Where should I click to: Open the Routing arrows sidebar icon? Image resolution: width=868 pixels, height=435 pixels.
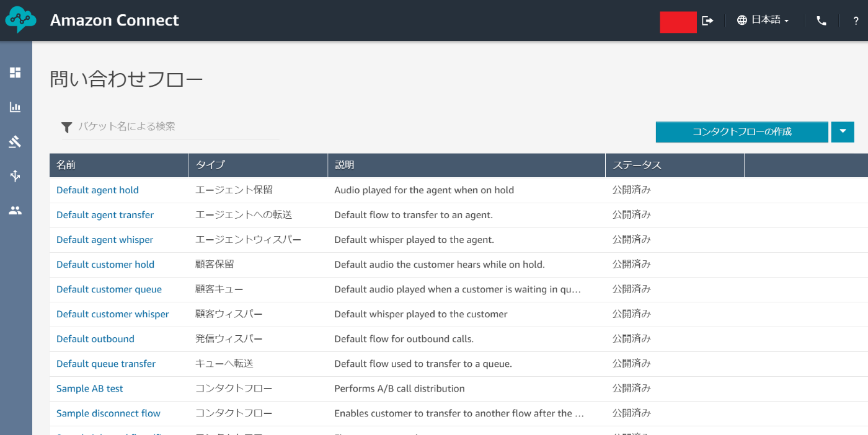point(15,176)
